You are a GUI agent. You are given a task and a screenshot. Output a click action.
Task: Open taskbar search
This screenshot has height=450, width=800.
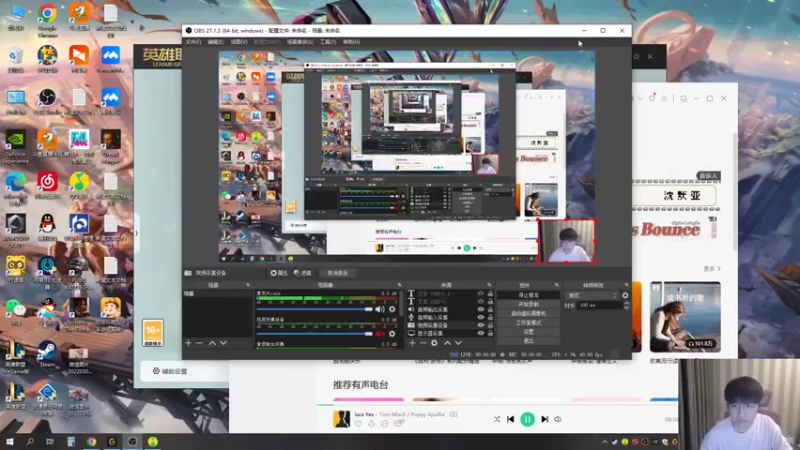30,442
